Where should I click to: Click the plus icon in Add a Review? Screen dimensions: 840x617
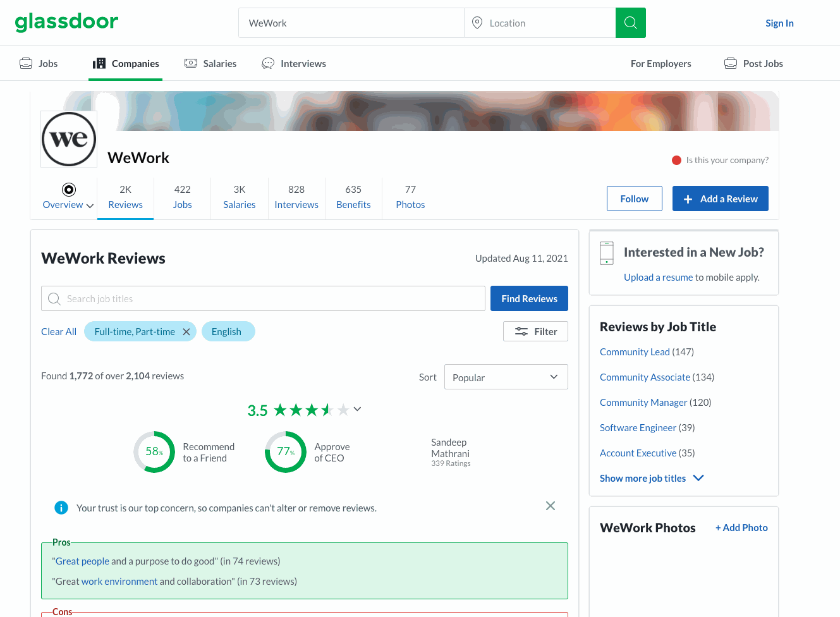(688, 199)
